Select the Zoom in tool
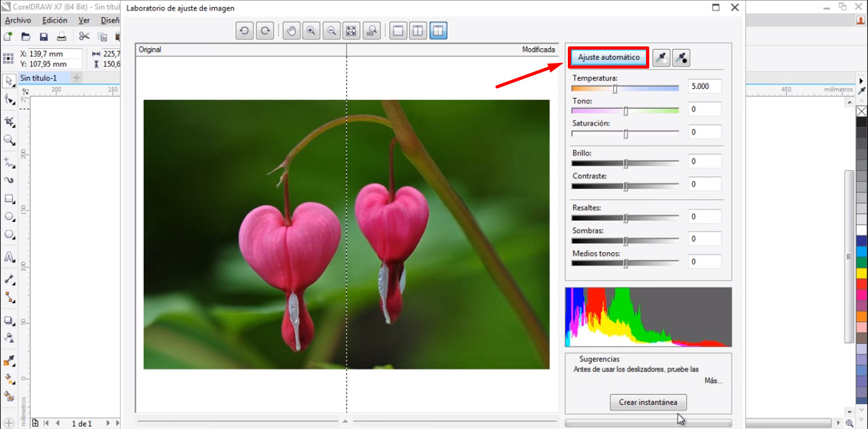868x429 pixels. pyautogui.click(x=311, y=31)
